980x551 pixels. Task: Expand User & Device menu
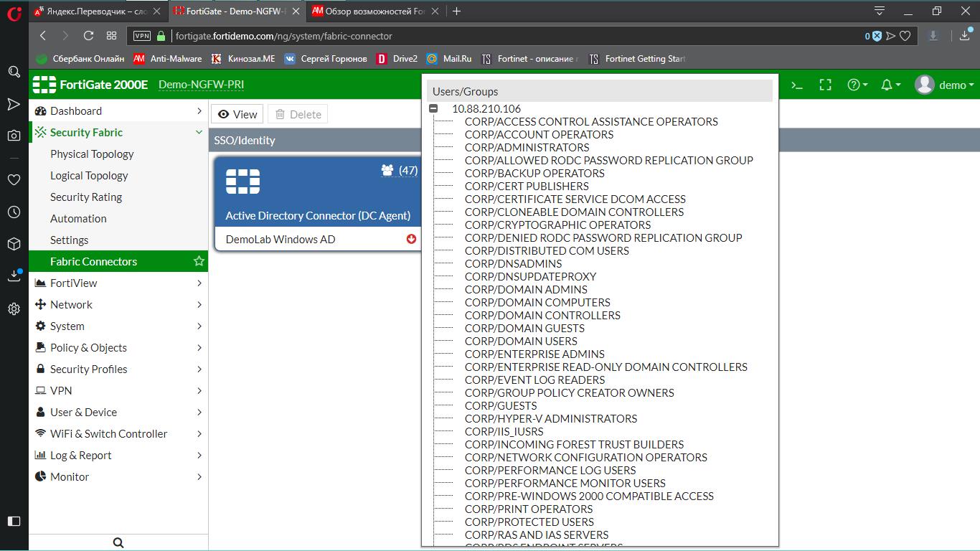pos(118,412)
